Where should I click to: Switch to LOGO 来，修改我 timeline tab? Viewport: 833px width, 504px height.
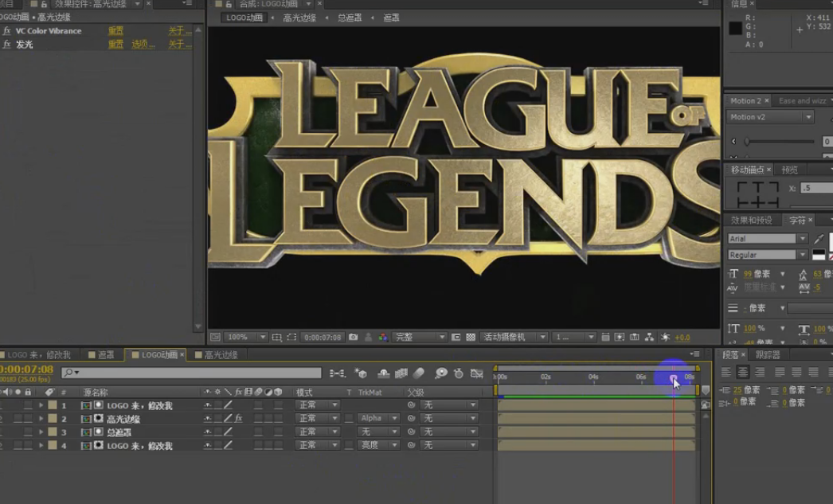pos(37,355)
